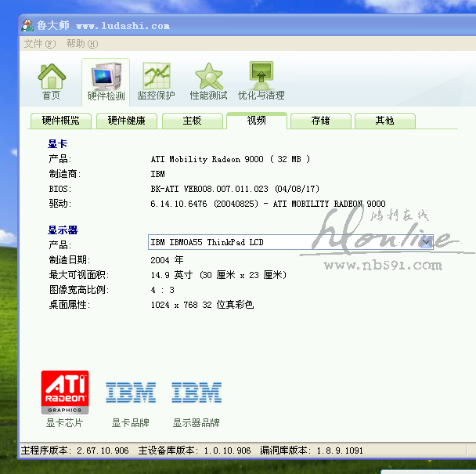The image size is (476, 474).
Task: Switch to the 其他 tab
Action: point(385,121)
